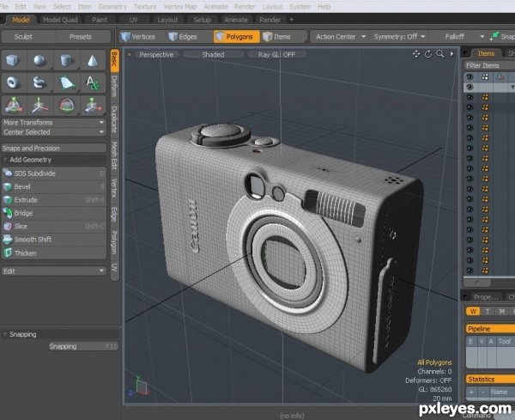The height and width of the screenshot is (420, 515).
Task: Select the Pen polygon tool
Action: click(x=66, y=82)
